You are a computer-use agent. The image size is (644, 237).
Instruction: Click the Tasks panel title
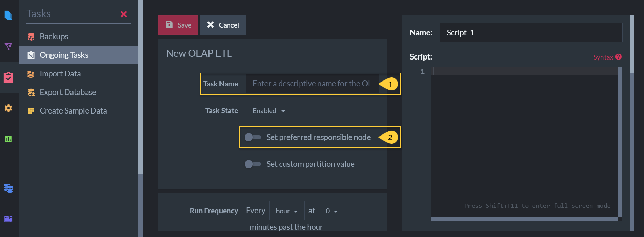click(38, 14)
